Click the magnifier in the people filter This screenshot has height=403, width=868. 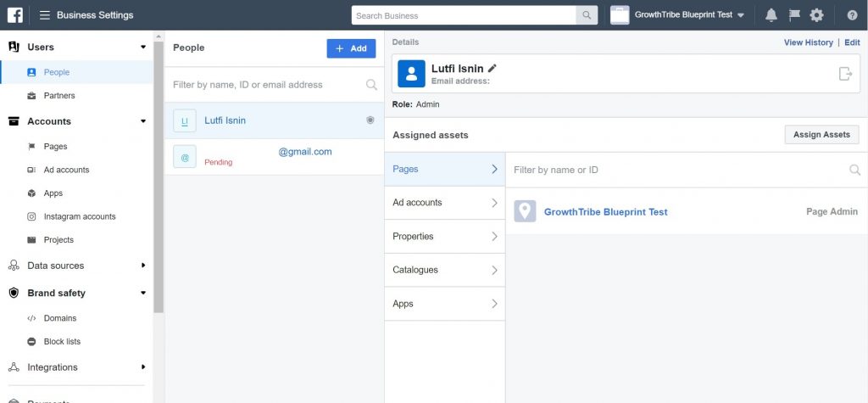(x=371, y=84)
